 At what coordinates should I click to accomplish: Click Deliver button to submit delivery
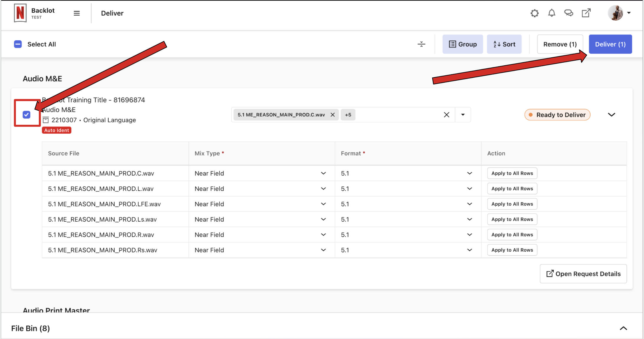click(611, 44)
